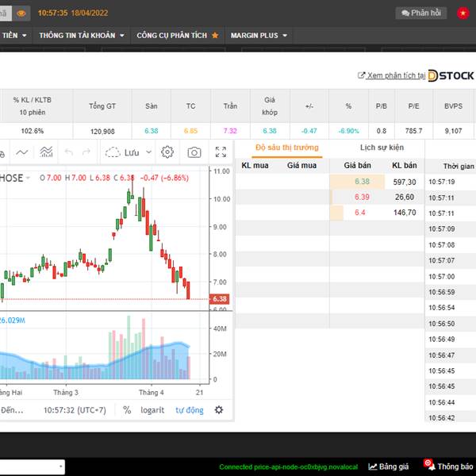Click the 10:56:59 time row

[x=442, y=292]
